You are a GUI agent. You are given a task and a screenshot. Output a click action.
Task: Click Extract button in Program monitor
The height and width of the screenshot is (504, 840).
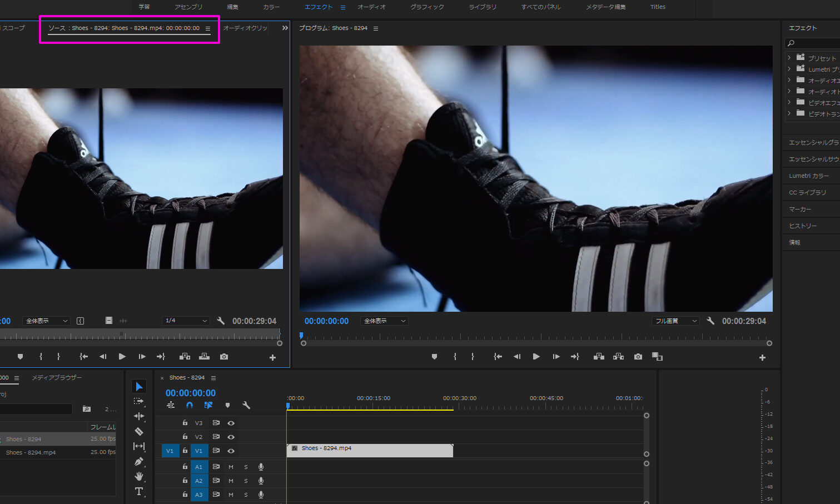coord(618,357)
